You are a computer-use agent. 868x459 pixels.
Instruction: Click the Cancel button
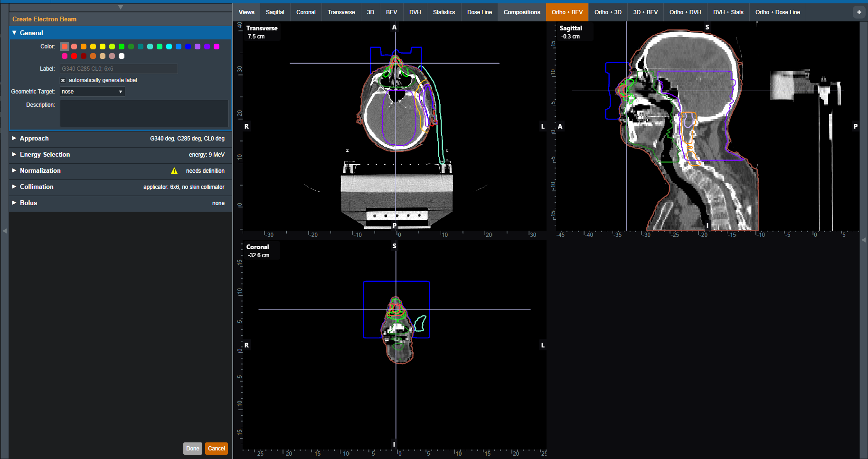[217, 449]
